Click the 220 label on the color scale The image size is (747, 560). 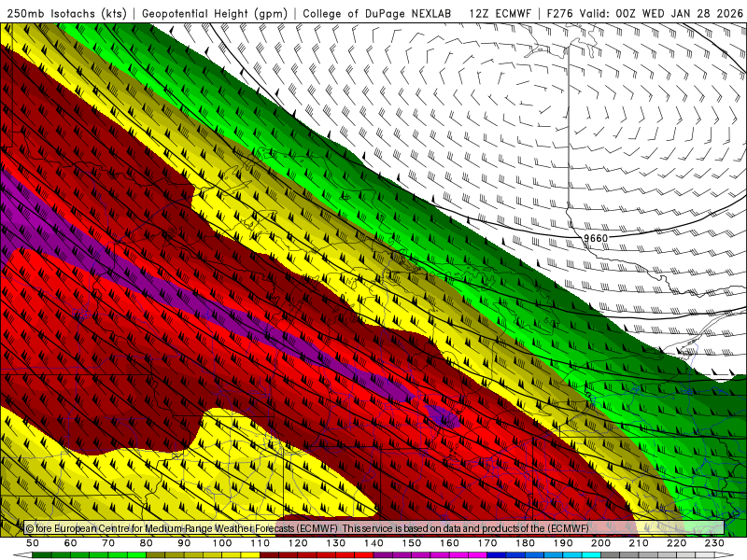tap(676, 543)
